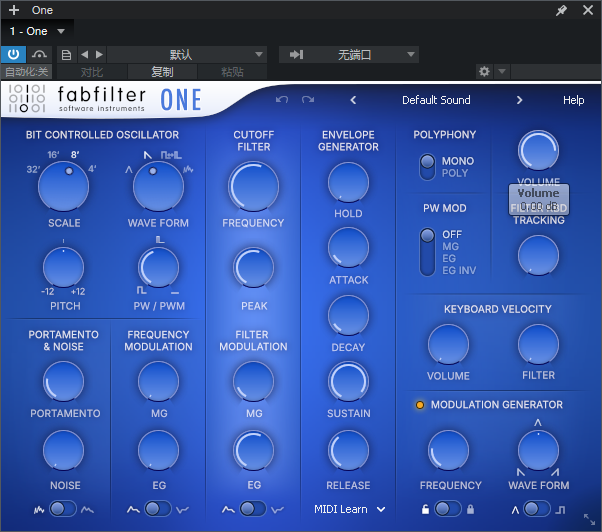Click the PORTAMENTO knob
The height and width of the screenshot is (532, 602).
[x=63, y=381]
